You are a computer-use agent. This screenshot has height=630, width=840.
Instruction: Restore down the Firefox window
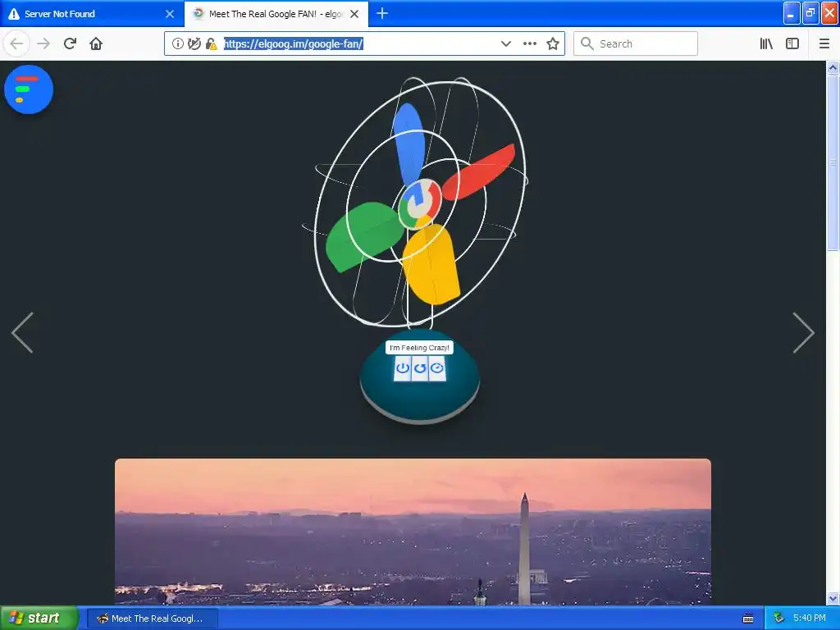point(810,13)
